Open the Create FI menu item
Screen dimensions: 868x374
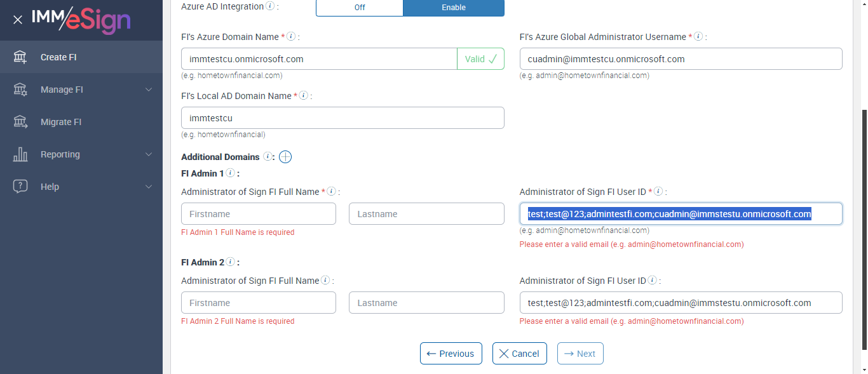pyautogui.click(x=58, y=57)
